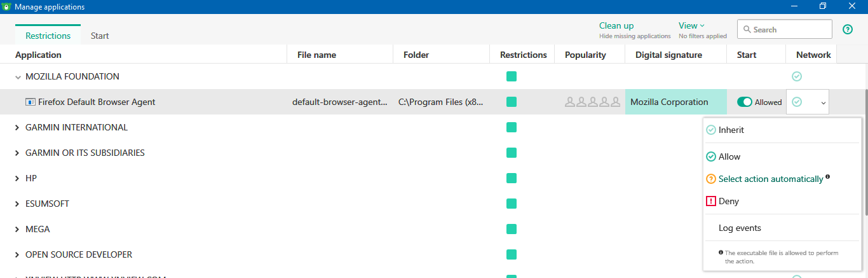868x278 pixels.
Task: Open the help question mark icon
Action: [x=848, y=29]
